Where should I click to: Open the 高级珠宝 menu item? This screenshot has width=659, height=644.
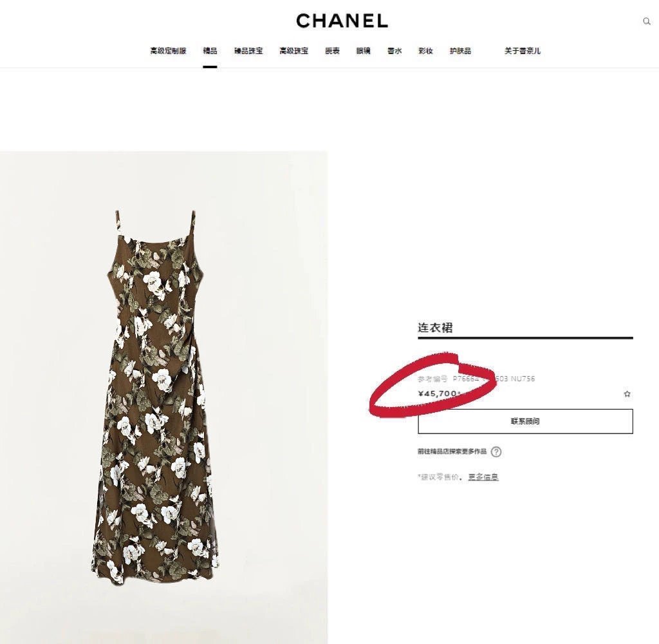293,51
